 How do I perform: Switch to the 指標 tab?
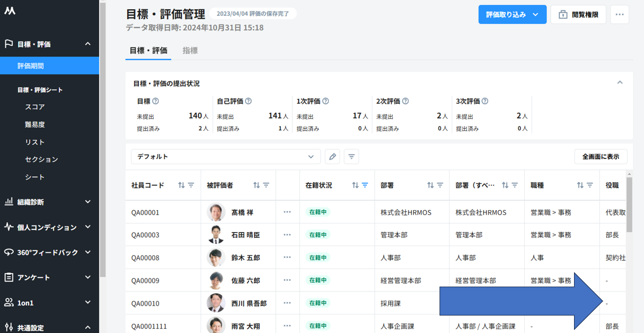(x=190, y=50)
